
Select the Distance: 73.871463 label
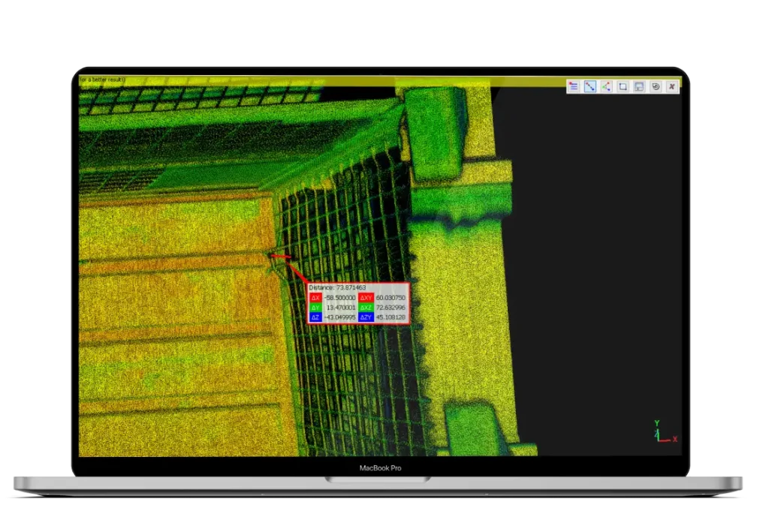click(x=338, y=287)
